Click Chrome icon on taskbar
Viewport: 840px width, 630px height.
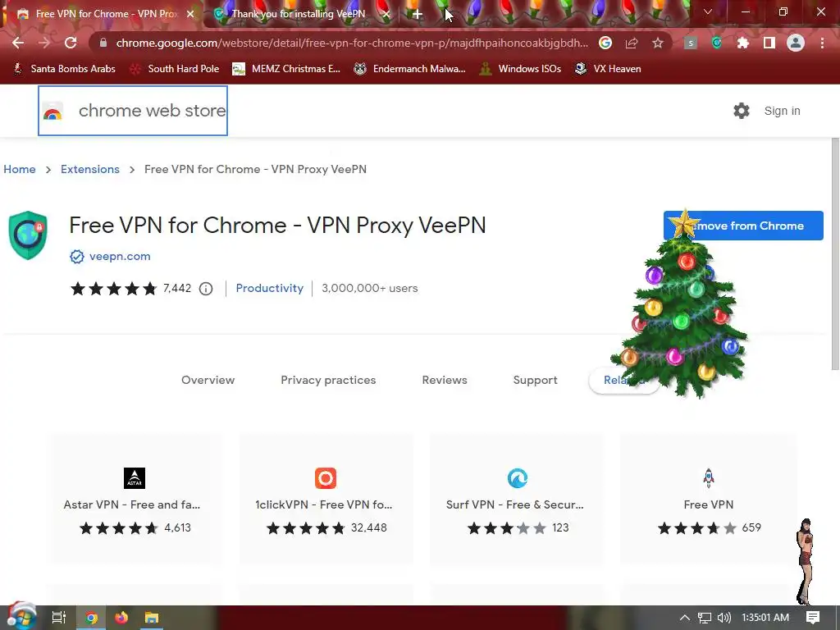coord(91,618)
